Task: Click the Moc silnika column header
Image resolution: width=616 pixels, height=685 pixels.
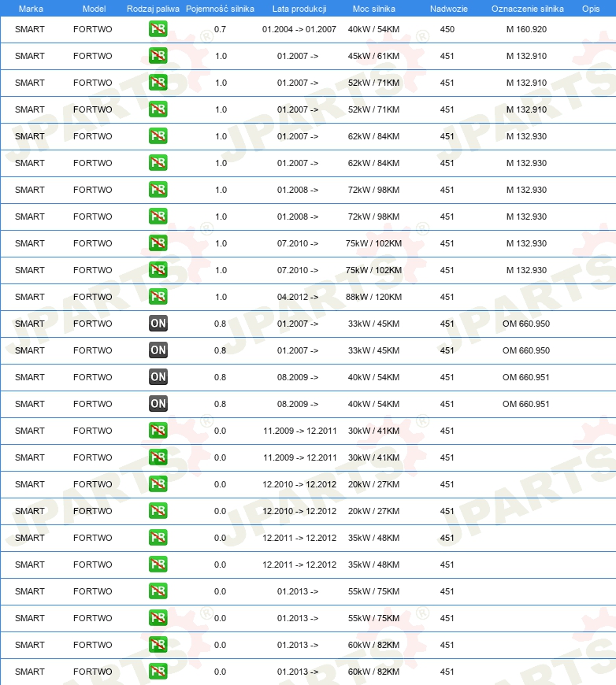Action: pyautogui.click(x=374, y=9)
